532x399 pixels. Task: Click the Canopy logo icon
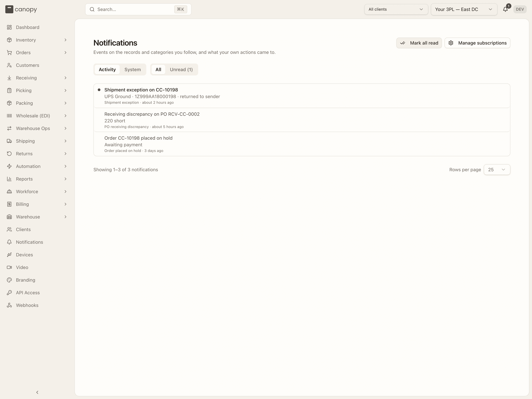tap(9, 9)
